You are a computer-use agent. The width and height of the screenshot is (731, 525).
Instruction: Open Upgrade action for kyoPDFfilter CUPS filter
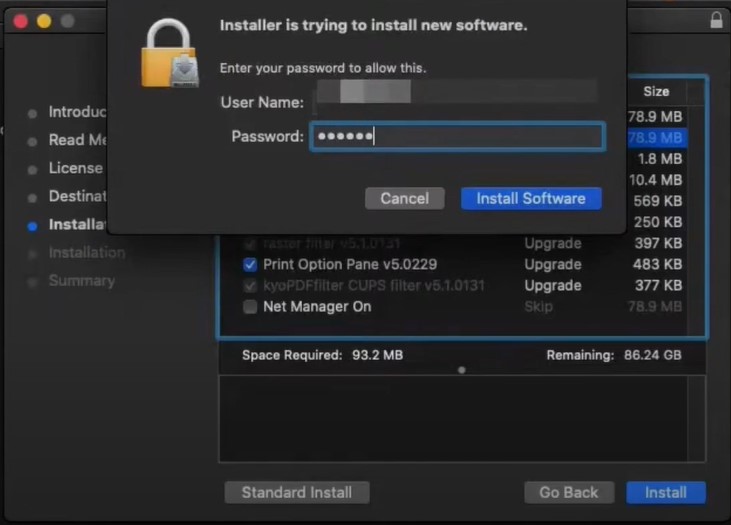pos(553,285)
